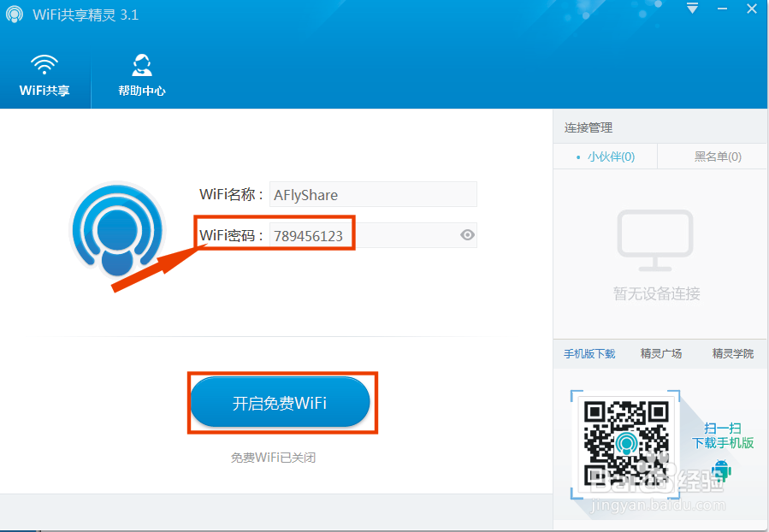
Task: Click the WiFi密码 field with 789456123
Action: [x=373, y=235]
